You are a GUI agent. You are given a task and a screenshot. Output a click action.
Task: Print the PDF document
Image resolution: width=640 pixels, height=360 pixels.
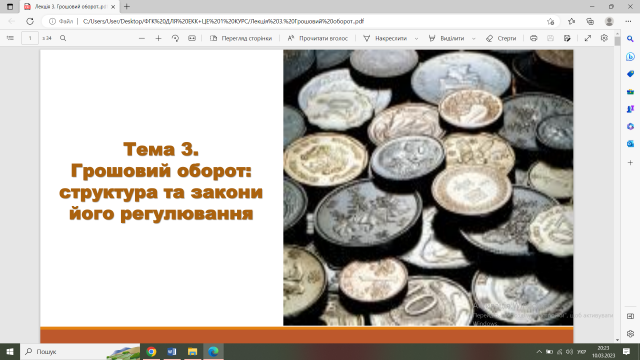[533, 38]
